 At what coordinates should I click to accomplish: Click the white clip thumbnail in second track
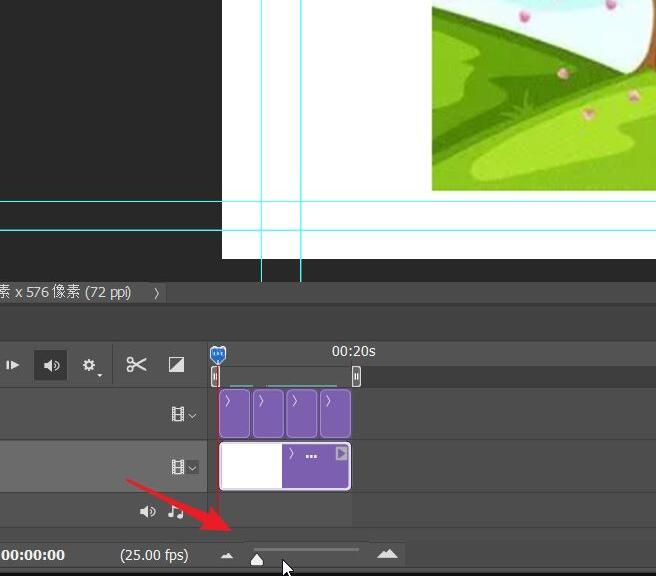click(x=251, y=467)
